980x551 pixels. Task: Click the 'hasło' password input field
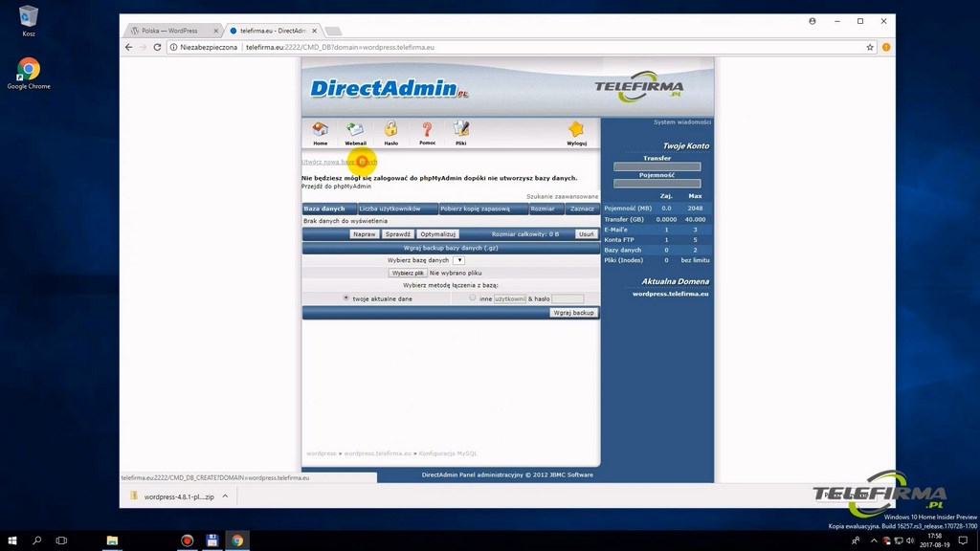tap(568, 299)
